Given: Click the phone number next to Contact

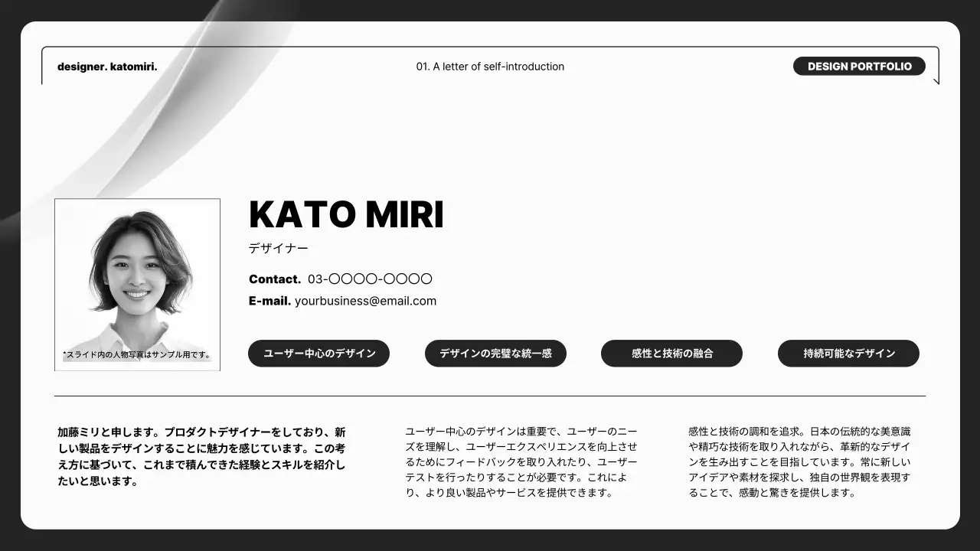Looking at the screenshot, I should point(369,279).
